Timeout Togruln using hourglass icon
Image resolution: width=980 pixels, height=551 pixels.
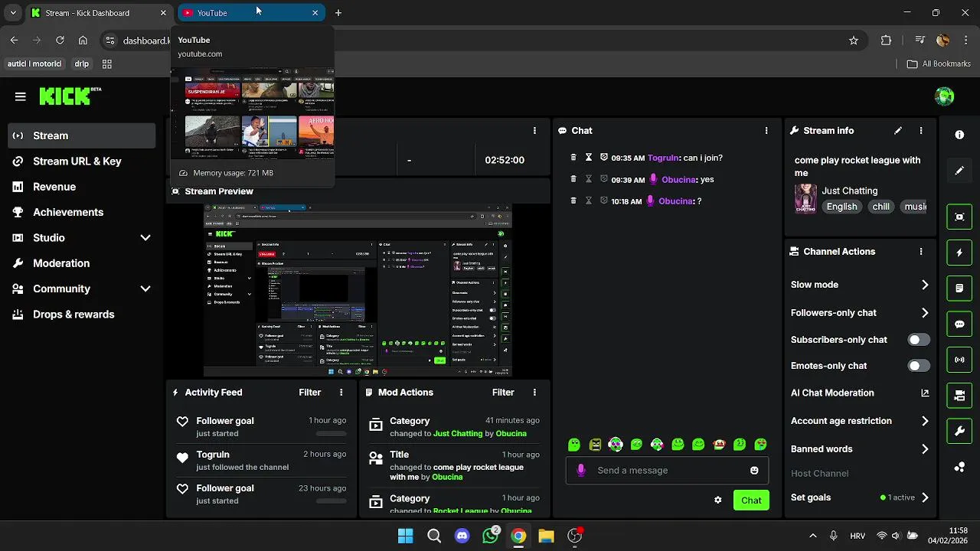click(589, 158)
